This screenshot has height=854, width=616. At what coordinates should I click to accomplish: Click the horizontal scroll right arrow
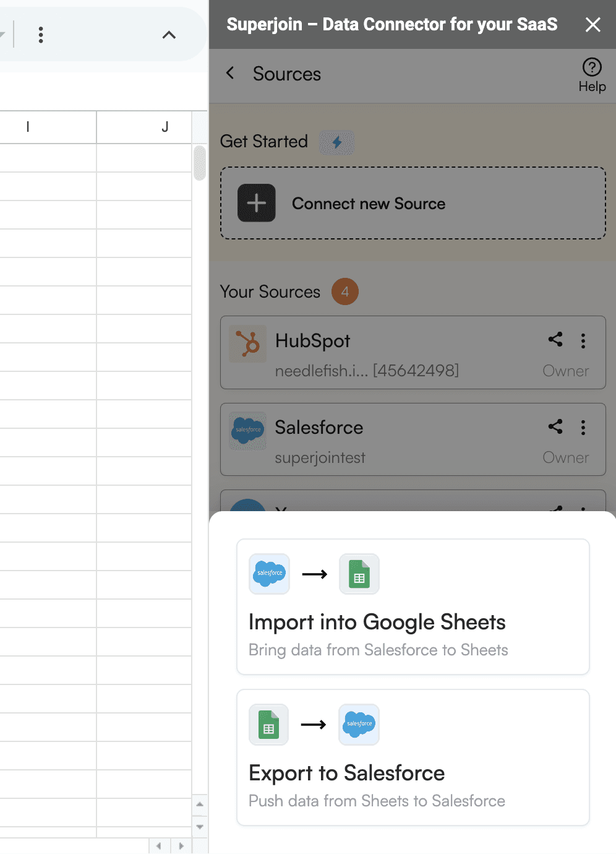[181, 846]
